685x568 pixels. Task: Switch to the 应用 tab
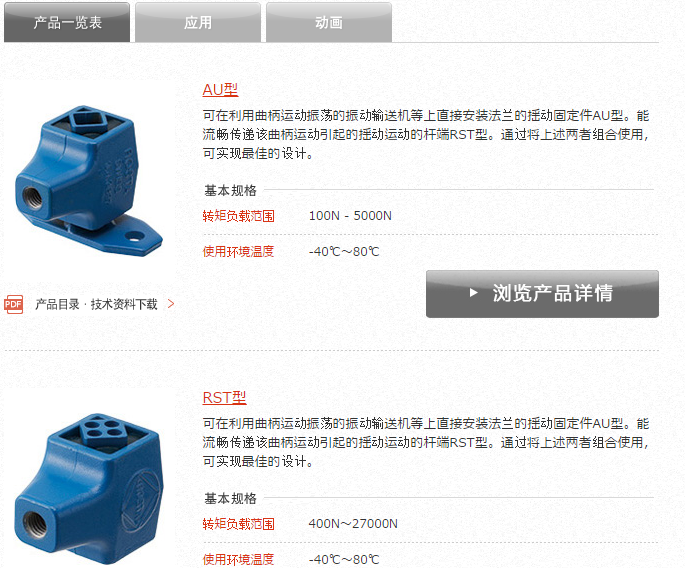coord(198,22)
